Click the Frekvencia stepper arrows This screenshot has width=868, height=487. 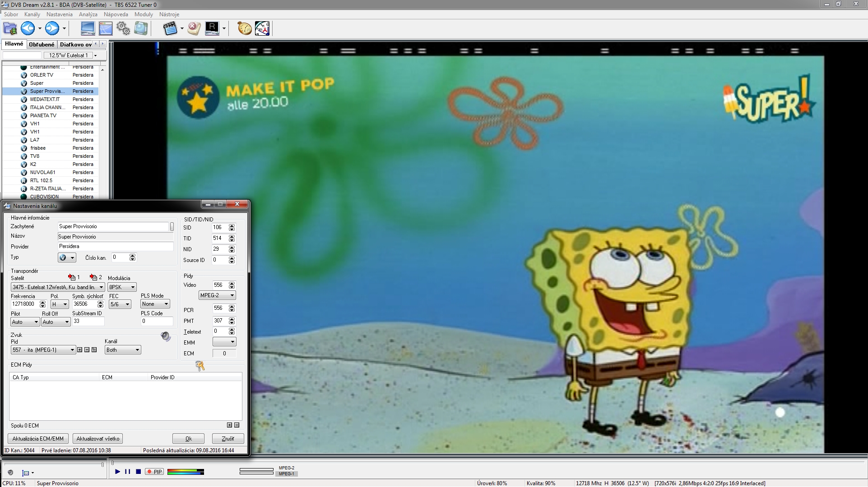tap(42, 304)
